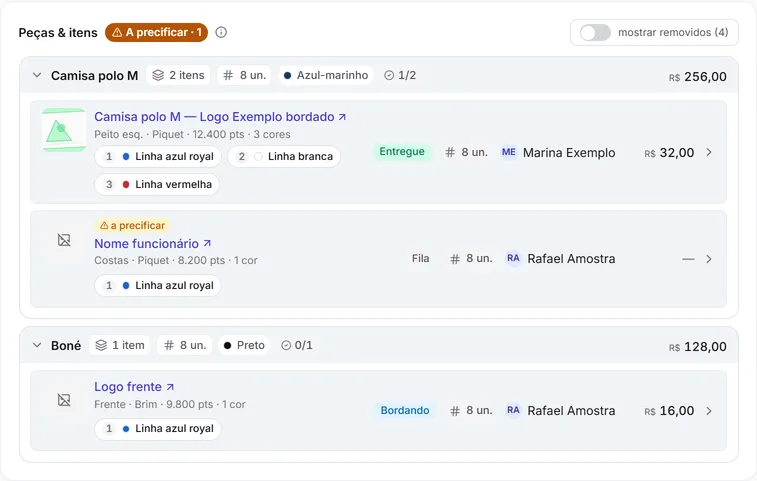The image size is (757, 481).
Task: Click the info icon beside A precificar
Action: (221, 32)
